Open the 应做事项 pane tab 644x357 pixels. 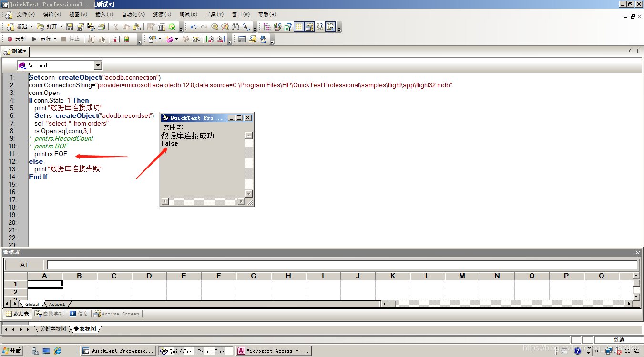click(50, 314)
